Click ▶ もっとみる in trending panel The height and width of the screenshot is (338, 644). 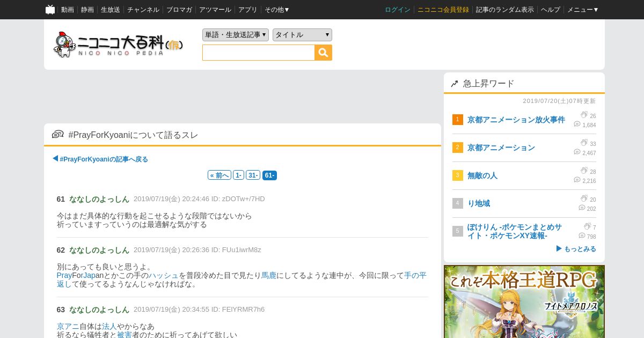[576, 249]
